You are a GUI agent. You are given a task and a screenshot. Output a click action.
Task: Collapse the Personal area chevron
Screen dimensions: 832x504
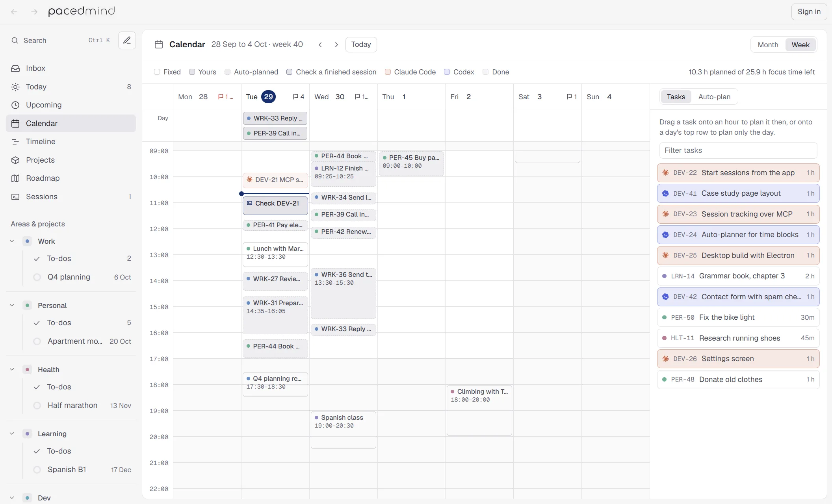12,306
